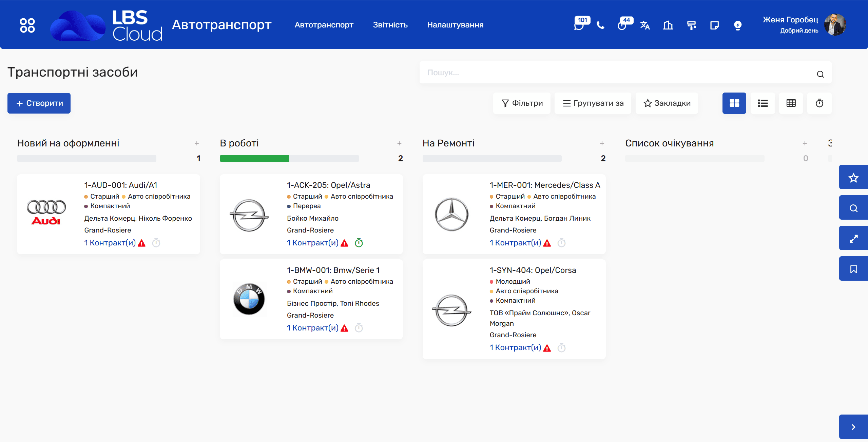Image resolution: width=868 pixels, height=442 pixels.
Task: Click activity clock on Mercedes/Class A card
Action: [x=561, y=243]
